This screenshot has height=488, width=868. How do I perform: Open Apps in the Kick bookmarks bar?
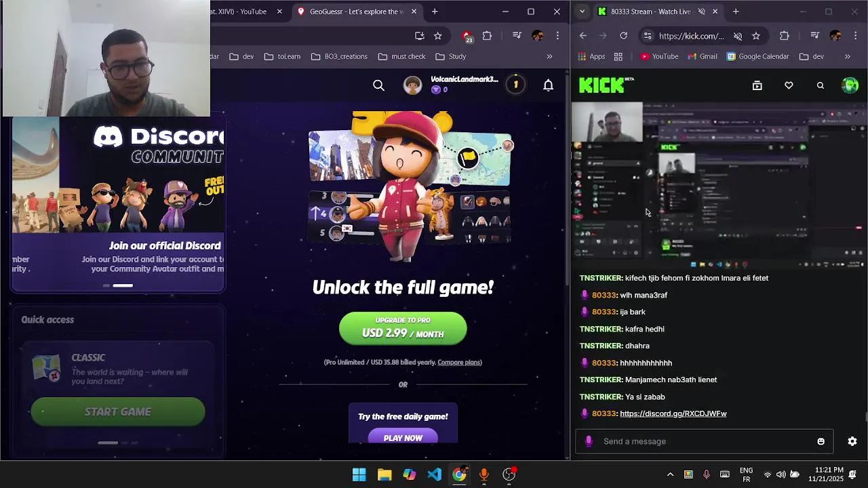point(591,56)
